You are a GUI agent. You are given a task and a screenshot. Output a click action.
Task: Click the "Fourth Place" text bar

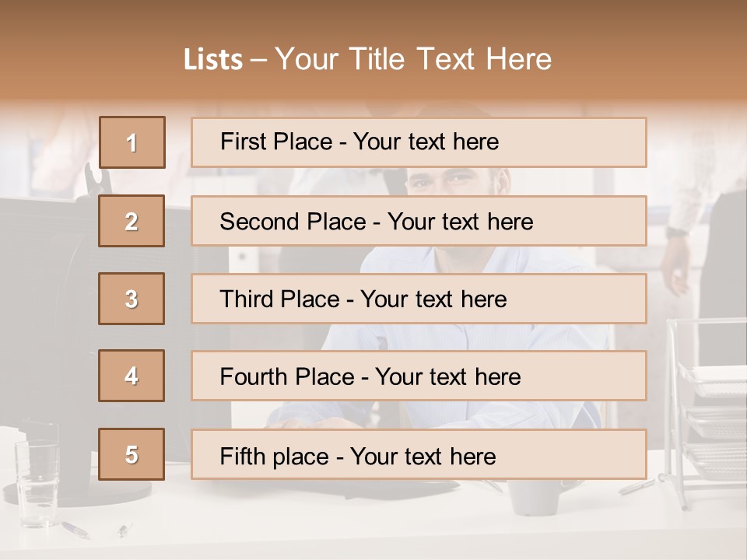419,376
